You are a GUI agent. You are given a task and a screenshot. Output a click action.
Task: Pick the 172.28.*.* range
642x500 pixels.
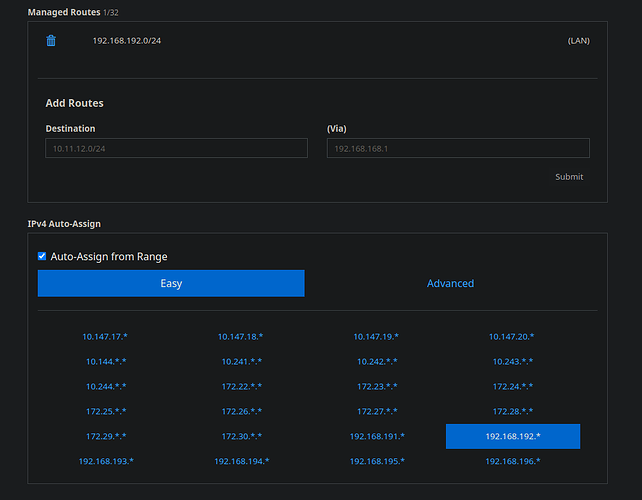(512, 411)
